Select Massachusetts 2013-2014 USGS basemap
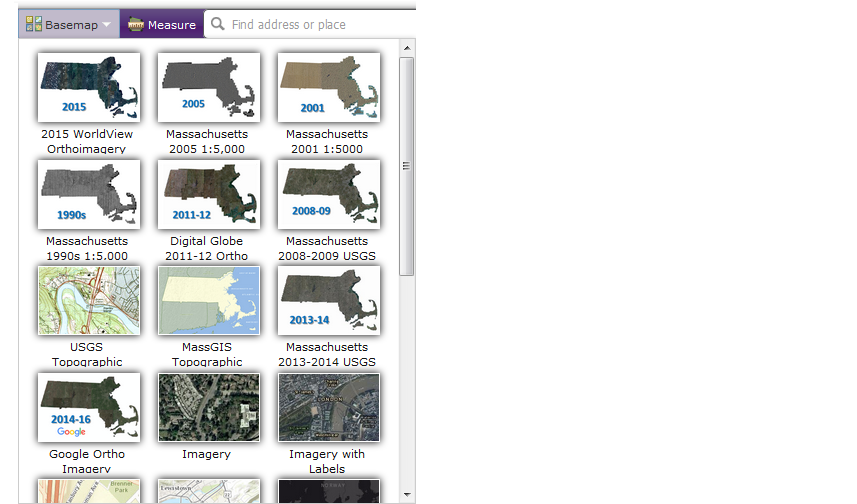Image resolution: width=857 pixels, height=504 pixels. [328, 300]
